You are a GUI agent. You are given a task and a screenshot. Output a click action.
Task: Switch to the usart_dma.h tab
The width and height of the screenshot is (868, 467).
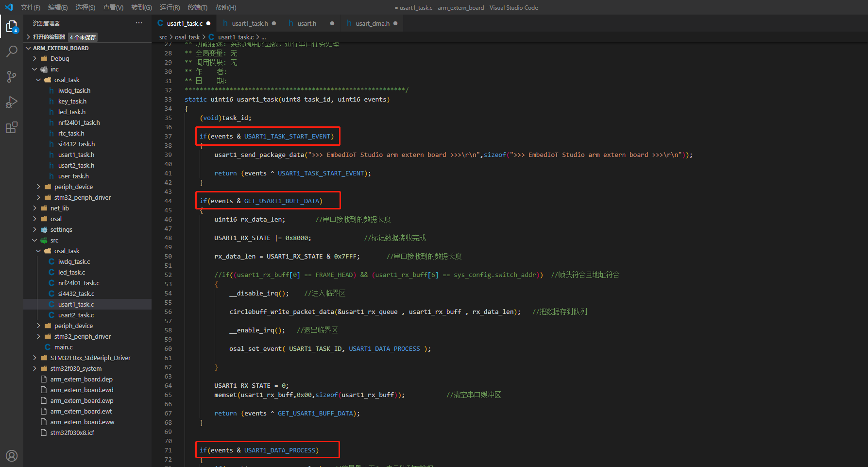click(372, 23)
